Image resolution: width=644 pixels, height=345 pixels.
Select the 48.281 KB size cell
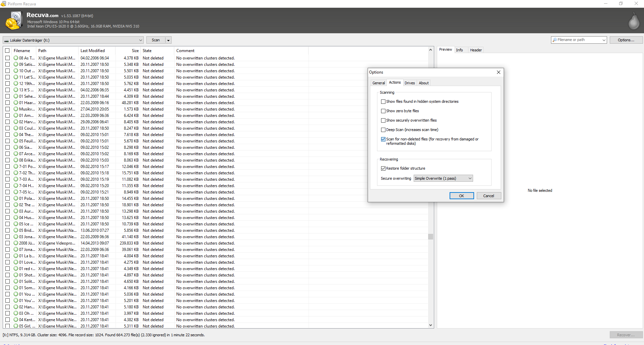coord(130,103)
